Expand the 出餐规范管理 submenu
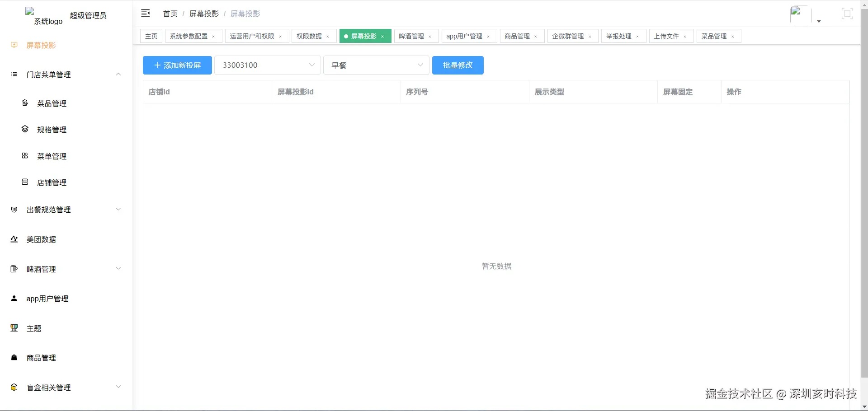 point(118,209)
